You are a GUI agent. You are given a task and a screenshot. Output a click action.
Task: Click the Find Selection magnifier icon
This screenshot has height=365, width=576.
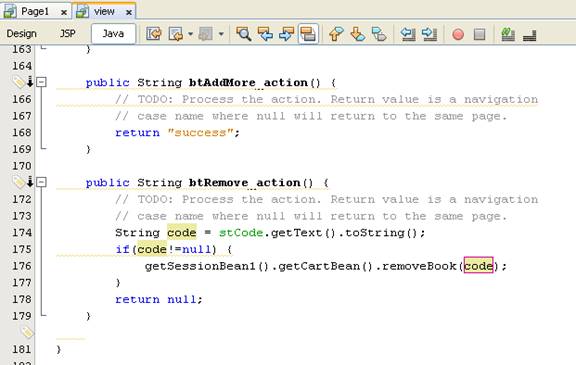click(244, 34)
